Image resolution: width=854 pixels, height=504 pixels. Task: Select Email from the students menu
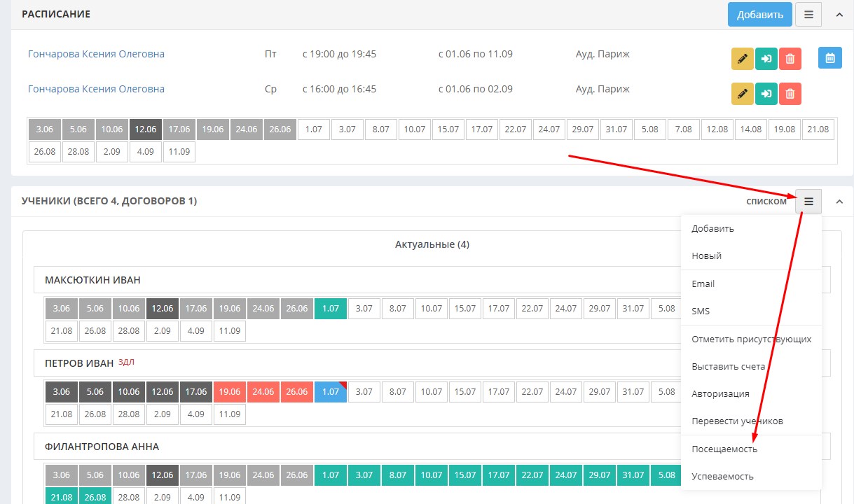751,284
